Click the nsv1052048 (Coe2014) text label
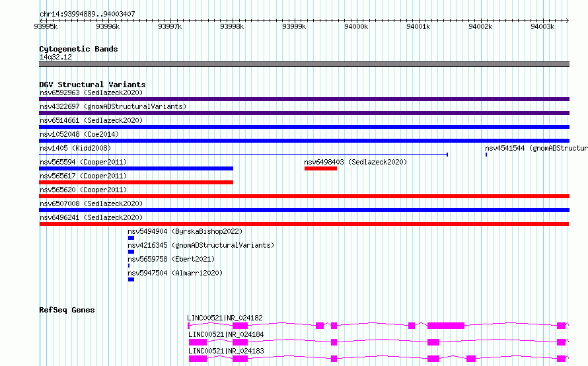This screenshot has width=588, height=366. point(79,134)
